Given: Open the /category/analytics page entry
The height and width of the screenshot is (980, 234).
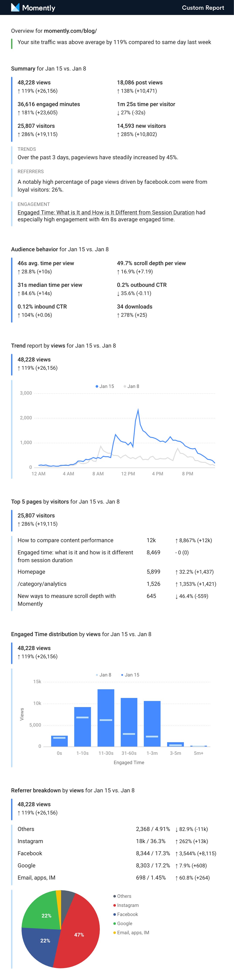Looking at the screenshot, I should coord(42,584).
